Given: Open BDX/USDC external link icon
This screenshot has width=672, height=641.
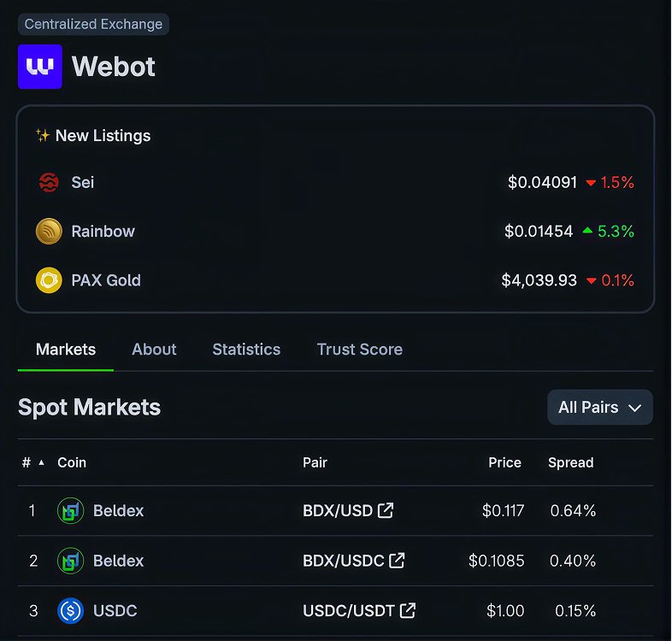Looking at the screenshot, I should tap(397, 561).
